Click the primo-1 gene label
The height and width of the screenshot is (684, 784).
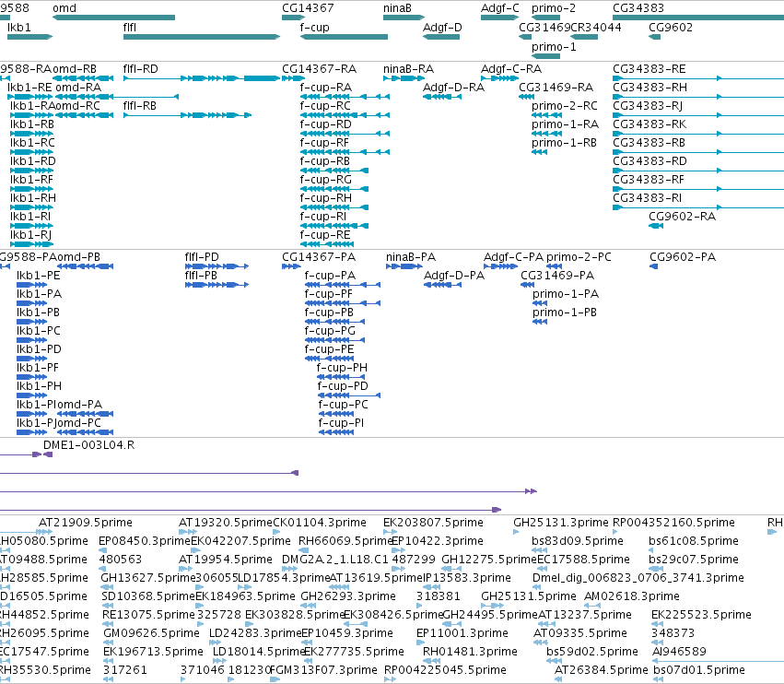(x=554, y=46)
